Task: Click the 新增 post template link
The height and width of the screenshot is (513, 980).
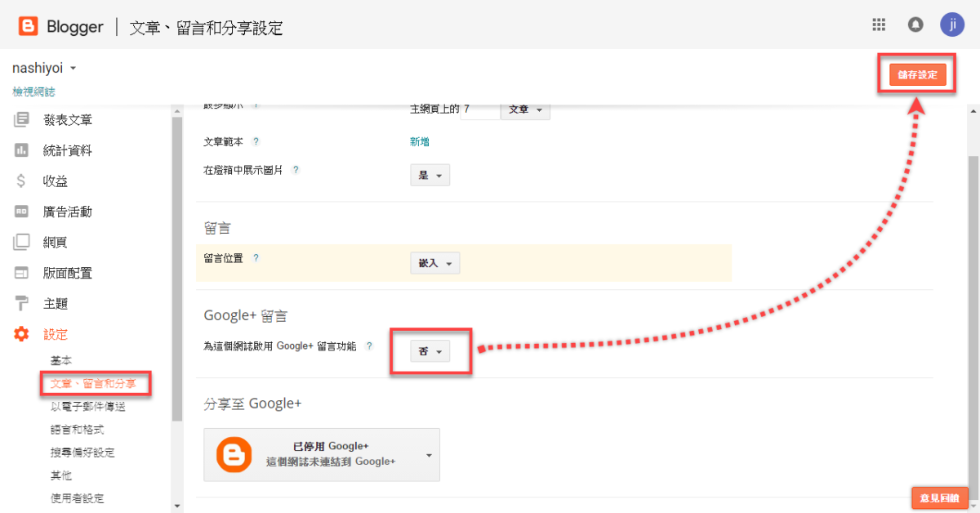Action: pos(420,141)
